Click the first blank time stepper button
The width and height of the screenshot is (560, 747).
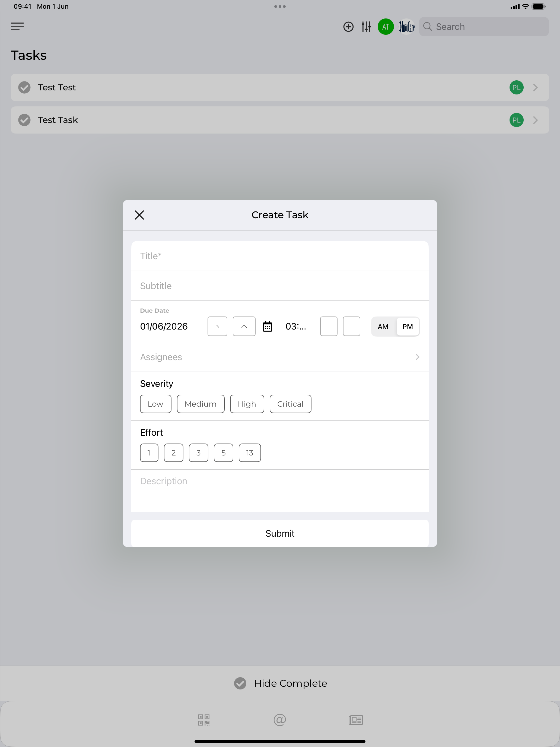click(x=329, y=326)
